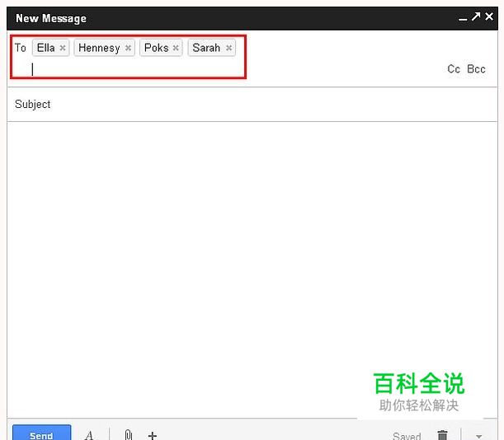Focus the Subject input field
The width and height of the screenshot is (504, 440).
(252, 105)
